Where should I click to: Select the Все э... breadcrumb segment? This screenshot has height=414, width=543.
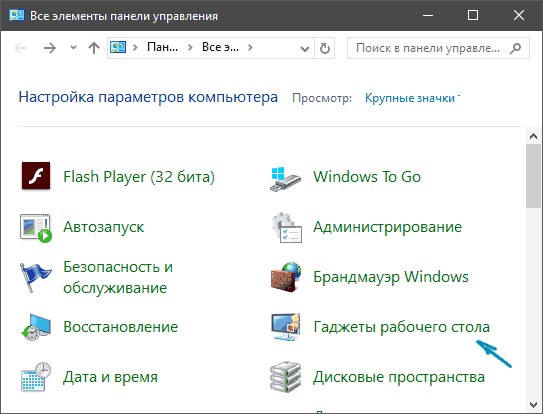pyautogui.click(x=220, y=47)
